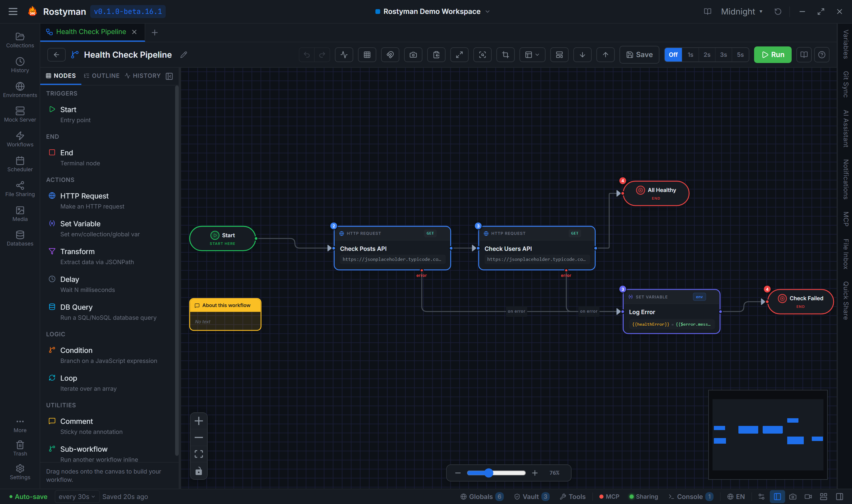Viewport: 852px width, 504px height.
Task: Click the plus beside the zoom slider
Action: 535,473
